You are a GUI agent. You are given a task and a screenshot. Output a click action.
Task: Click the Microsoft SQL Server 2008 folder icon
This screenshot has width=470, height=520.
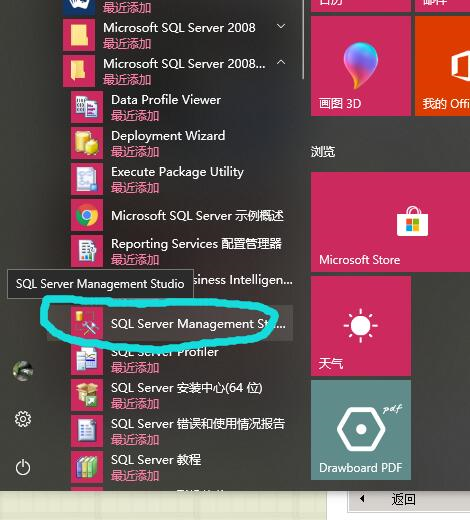[x=79, y=35]
